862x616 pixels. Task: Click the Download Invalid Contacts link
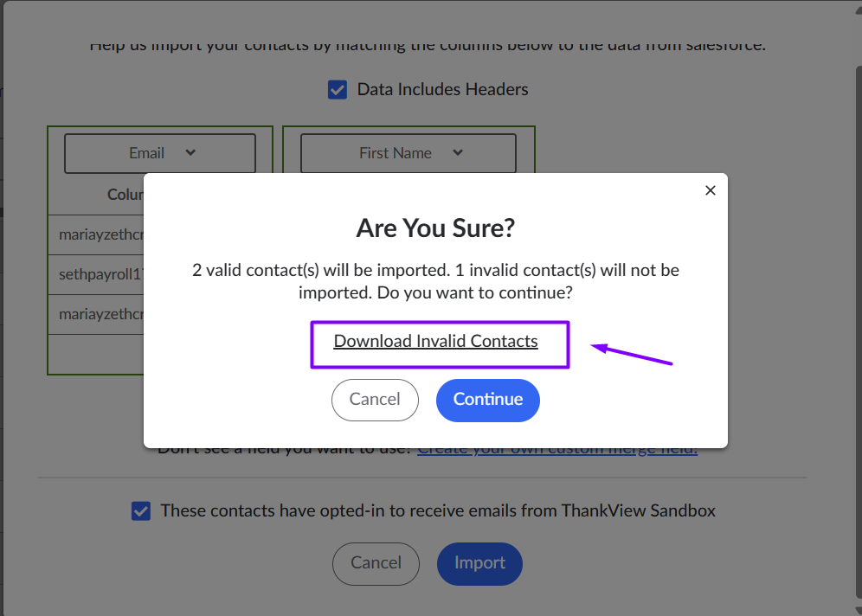[436, 341]
